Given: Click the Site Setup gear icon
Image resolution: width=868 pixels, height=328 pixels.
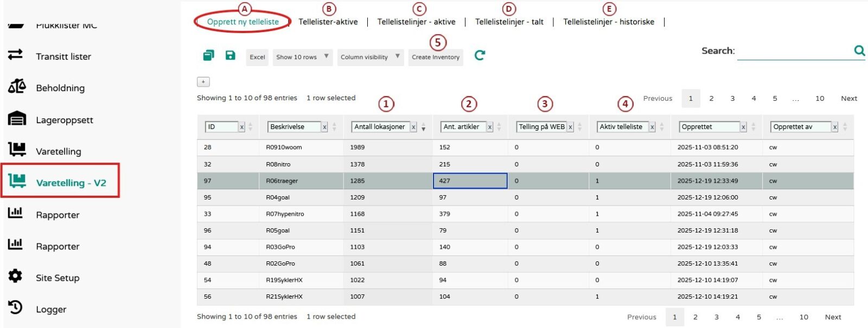Looking at the screenshot, I should point(16,276).
